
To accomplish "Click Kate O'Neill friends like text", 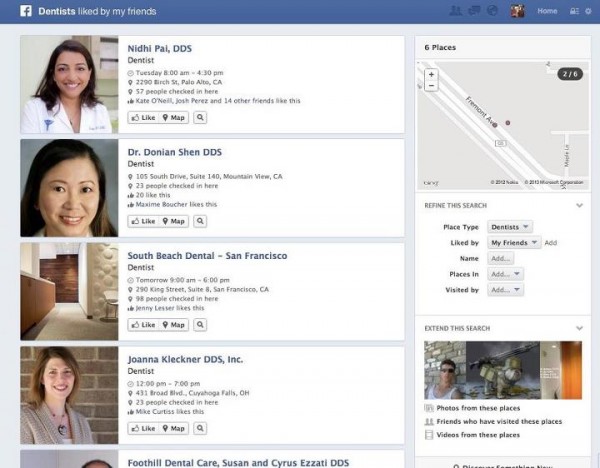I will click(218, 101).
